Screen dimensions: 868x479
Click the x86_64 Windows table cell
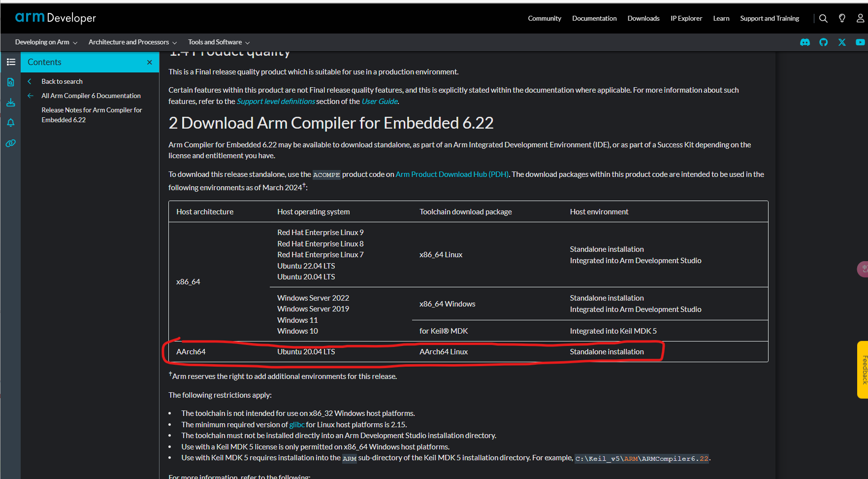pyautogui.click(x=447, y=304)
